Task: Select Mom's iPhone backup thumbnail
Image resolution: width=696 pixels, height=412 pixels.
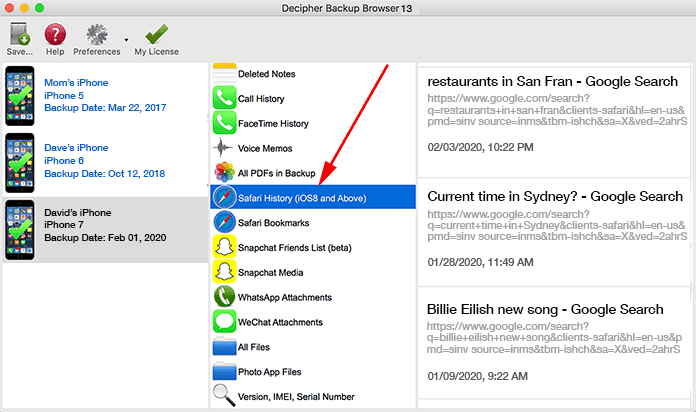Action: (20, 96)
